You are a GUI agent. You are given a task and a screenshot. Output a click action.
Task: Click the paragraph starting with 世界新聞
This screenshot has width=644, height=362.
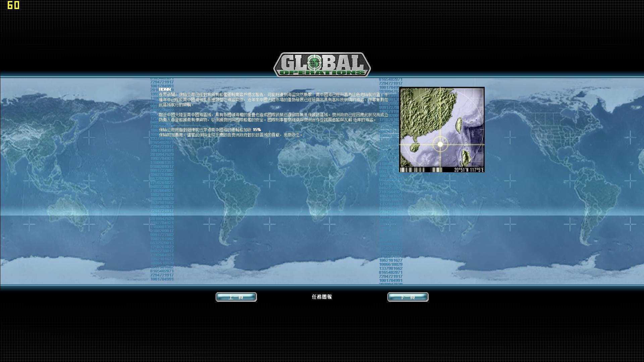pyautogui.click(x=273, y=100)
